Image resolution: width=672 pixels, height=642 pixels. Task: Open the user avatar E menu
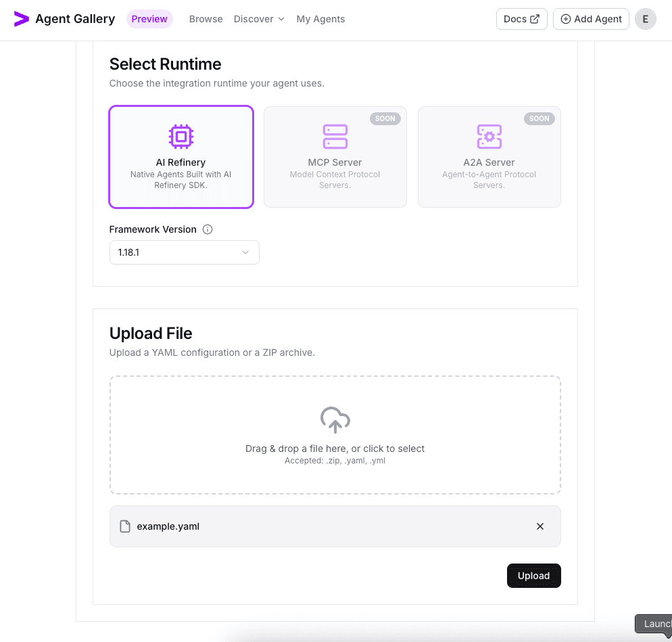click(x=646, y=19)
